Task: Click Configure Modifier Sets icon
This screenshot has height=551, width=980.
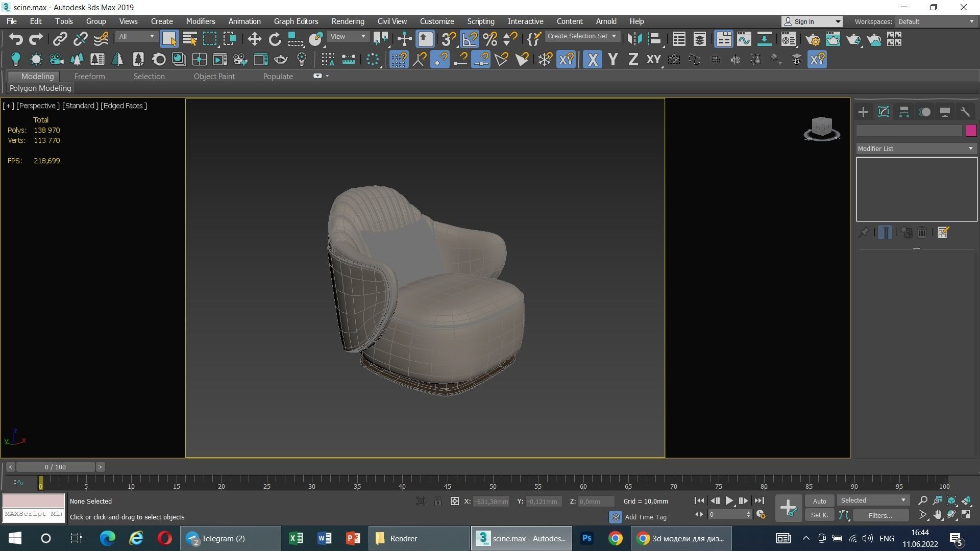Action: point(943,233)
